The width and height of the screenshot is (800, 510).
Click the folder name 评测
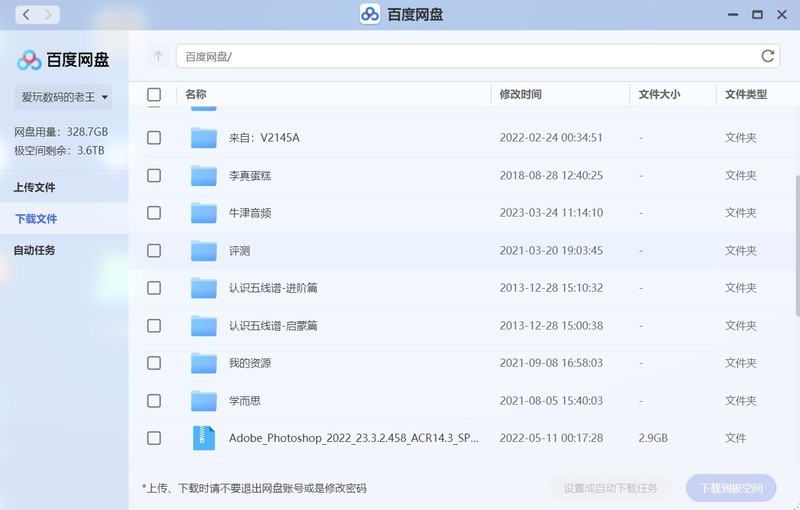pos(239,250)
